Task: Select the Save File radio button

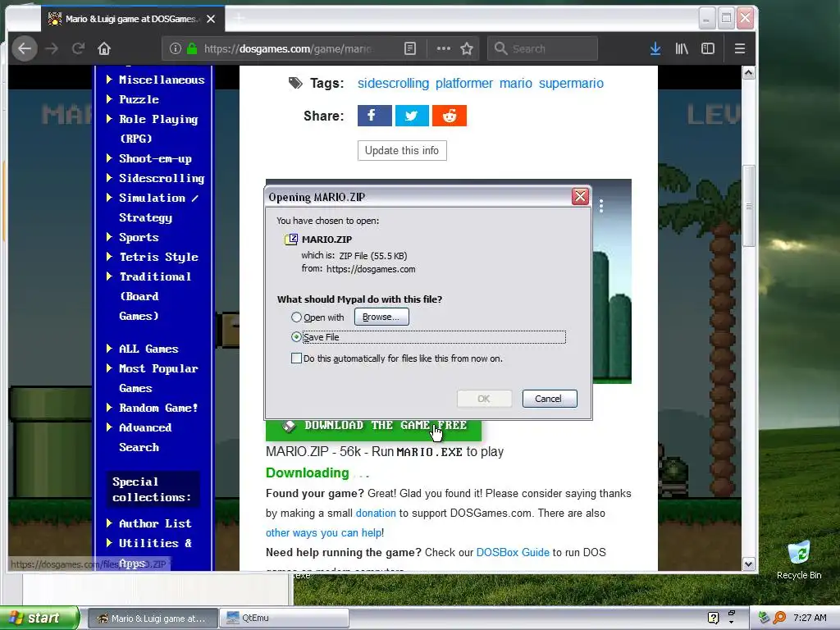Action: pyautogui.click(x=296, y=337)
